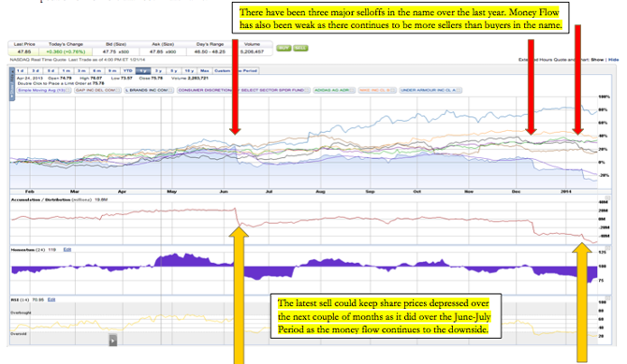Click the play arrow button below RSI chart
Screen dimensions: 627x364
pyautogui.click(x=113, y=341)
